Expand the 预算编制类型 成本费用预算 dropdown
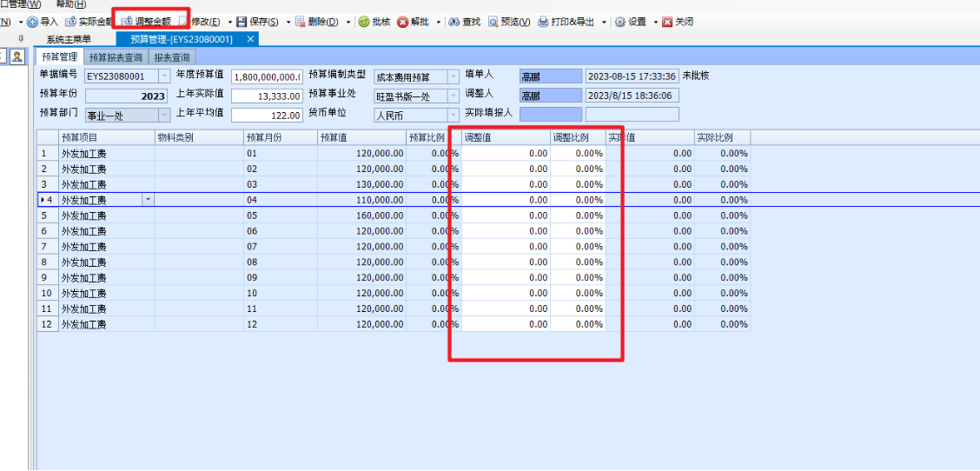 [x=454, y=77]
